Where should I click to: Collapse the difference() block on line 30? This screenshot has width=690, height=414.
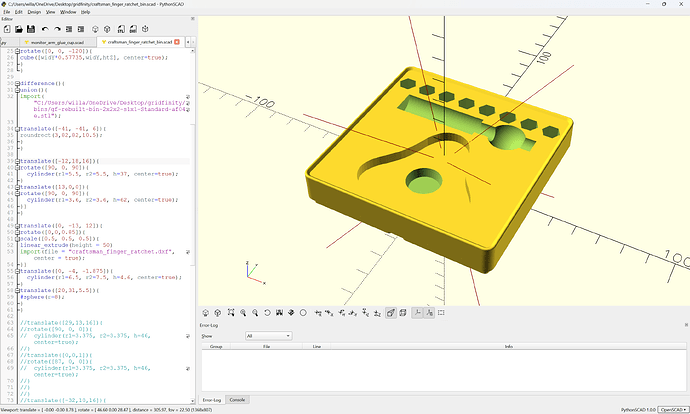pyautogui.click(x=18, y=83)
